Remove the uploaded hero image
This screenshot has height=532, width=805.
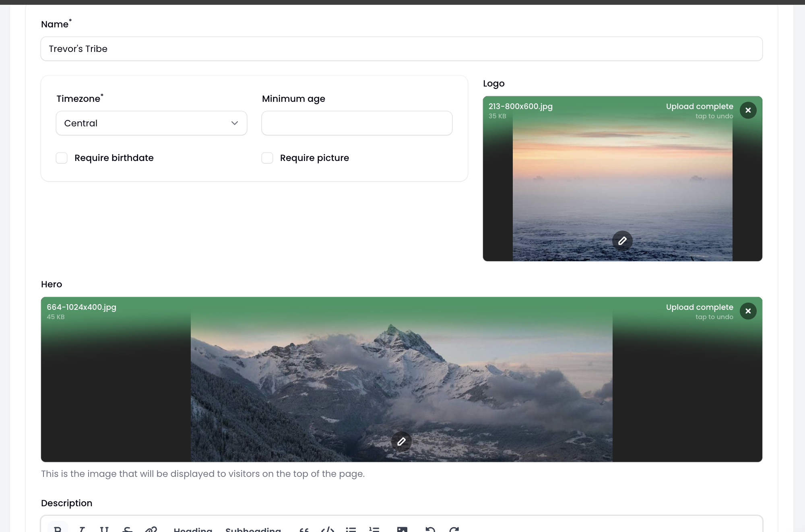(x=748, y=311)
